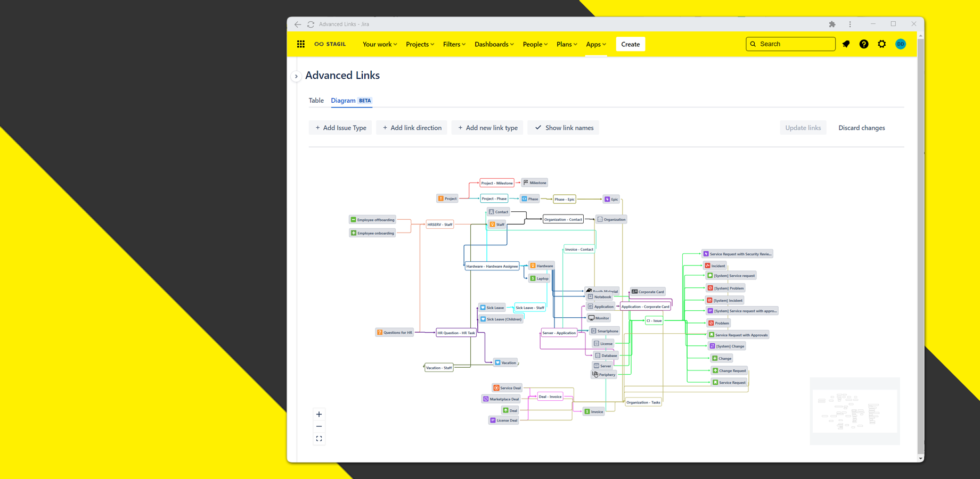This screenshot has width=980, height=479.
Task: Click the Milestone flag icon node
Action: [x=525, y=182]
